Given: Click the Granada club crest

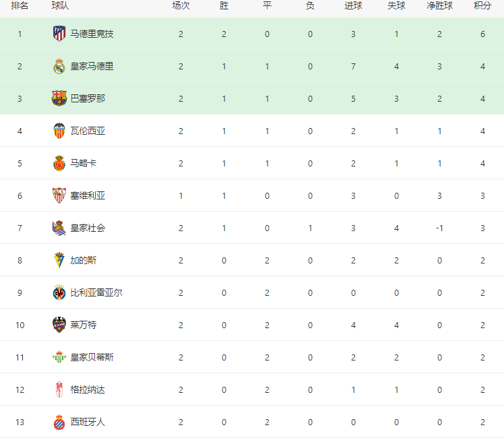Looking at the screenshot, I should pyautogui.click(x=59, y=389).
